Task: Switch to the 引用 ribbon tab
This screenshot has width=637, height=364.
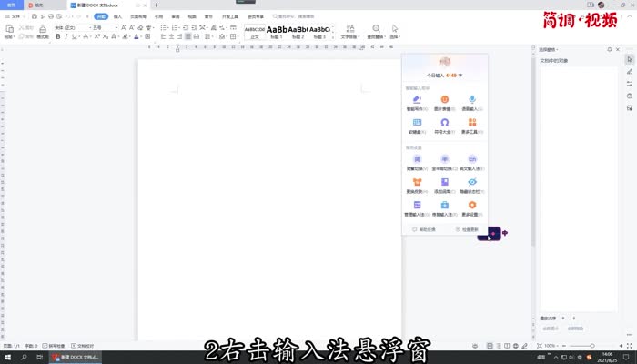Action: [158, 16]
